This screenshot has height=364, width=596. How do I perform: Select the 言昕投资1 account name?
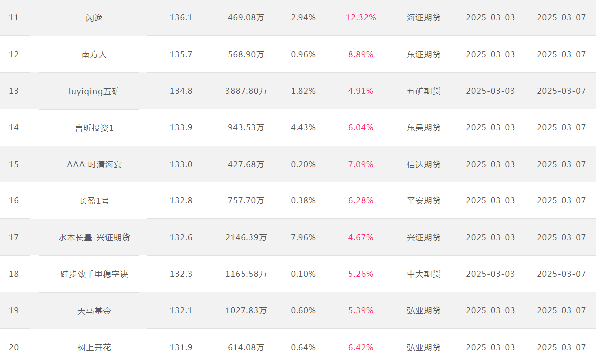pyautogui.click(x=94, y=128)
